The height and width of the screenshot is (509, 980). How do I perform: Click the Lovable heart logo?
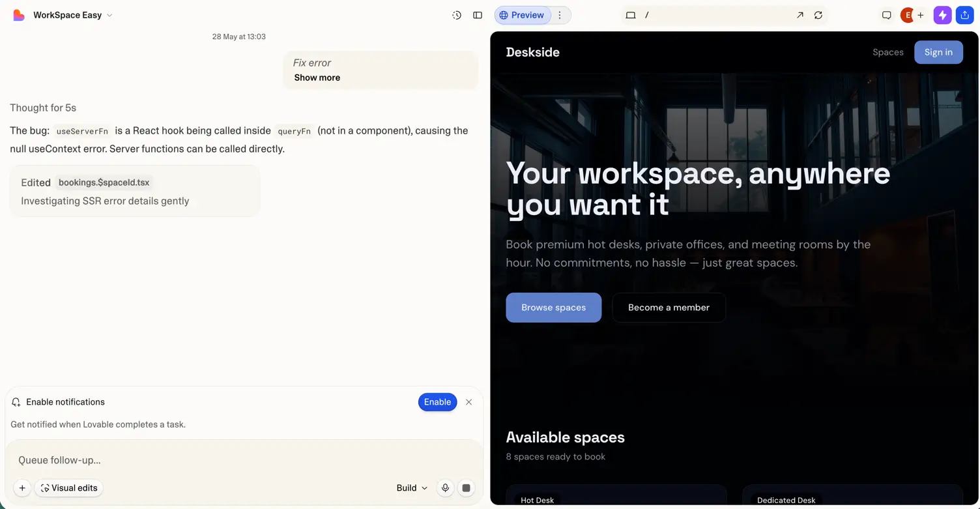point(19,15)
